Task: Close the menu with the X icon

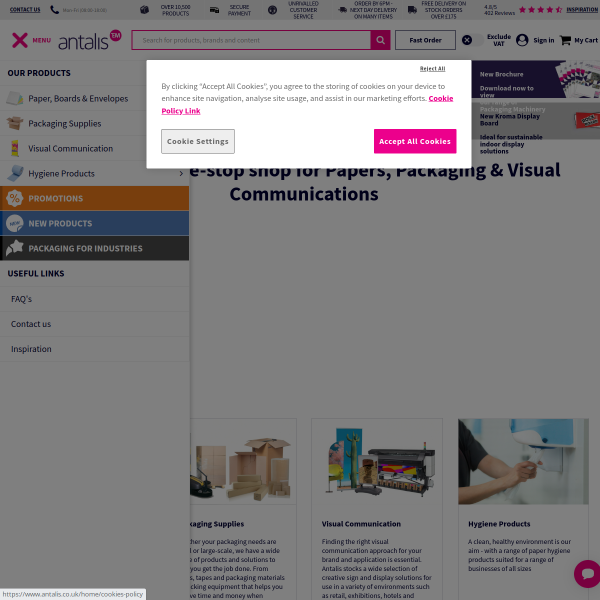Action: coord(19,40)
